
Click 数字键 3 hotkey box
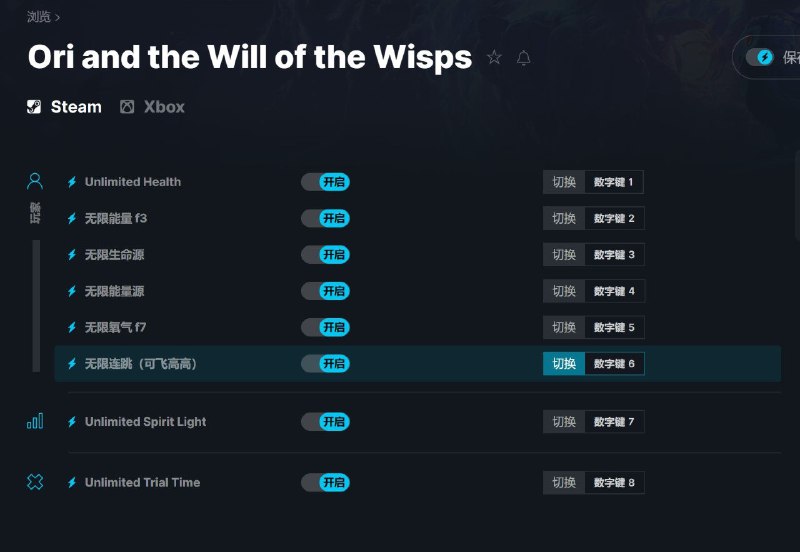click(x=614, y=255)
